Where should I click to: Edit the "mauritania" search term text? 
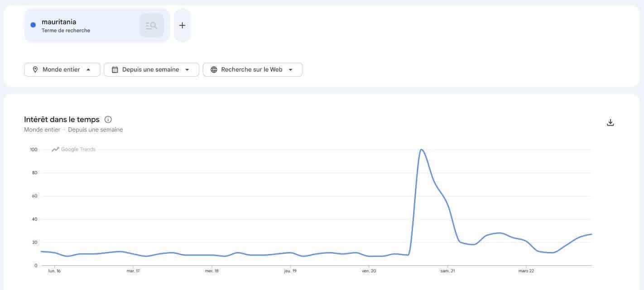click(59, 22)
